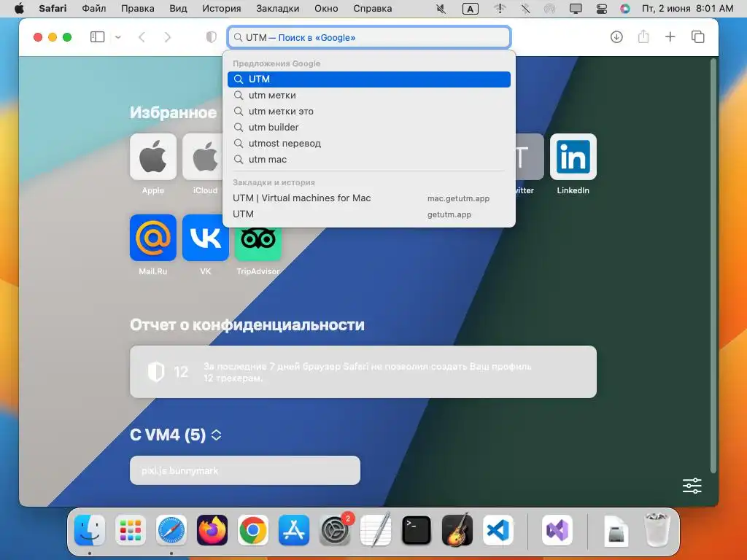This screenshot has height=560, width=747.
Task: Open the Mail.Ru favorite
Action: point(153,238)
